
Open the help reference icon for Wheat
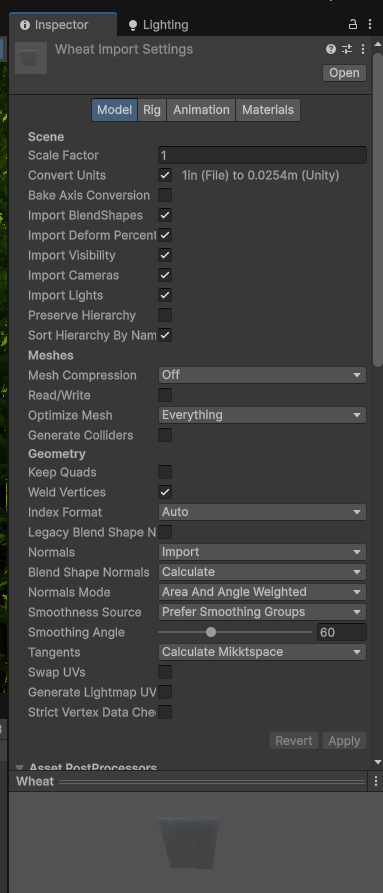331,49
